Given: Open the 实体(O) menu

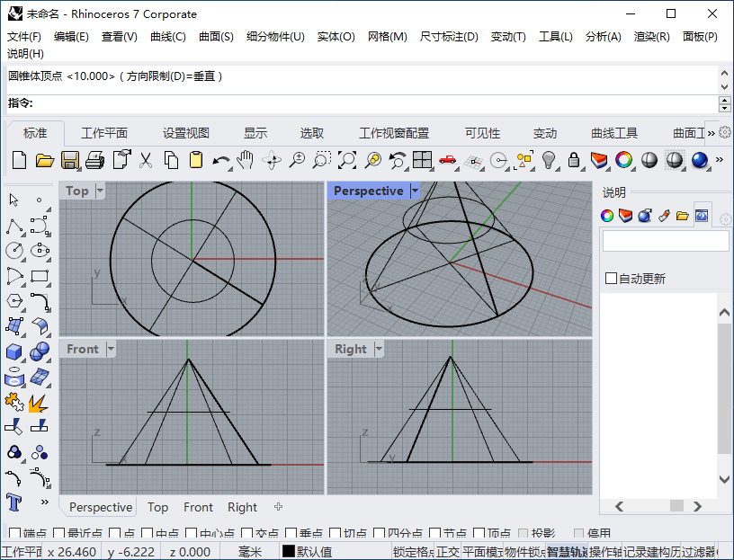Looking at the screenshot, I should (x=336, y=37).
